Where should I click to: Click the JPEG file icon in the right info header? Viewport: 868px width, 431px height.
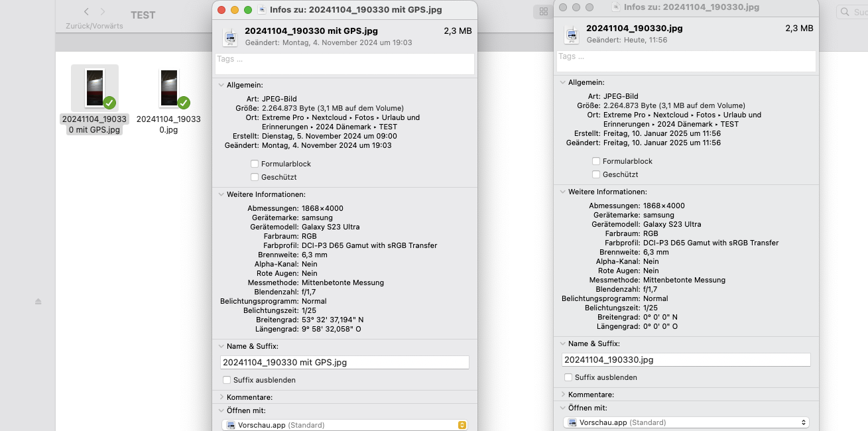(x=571, y=34)
